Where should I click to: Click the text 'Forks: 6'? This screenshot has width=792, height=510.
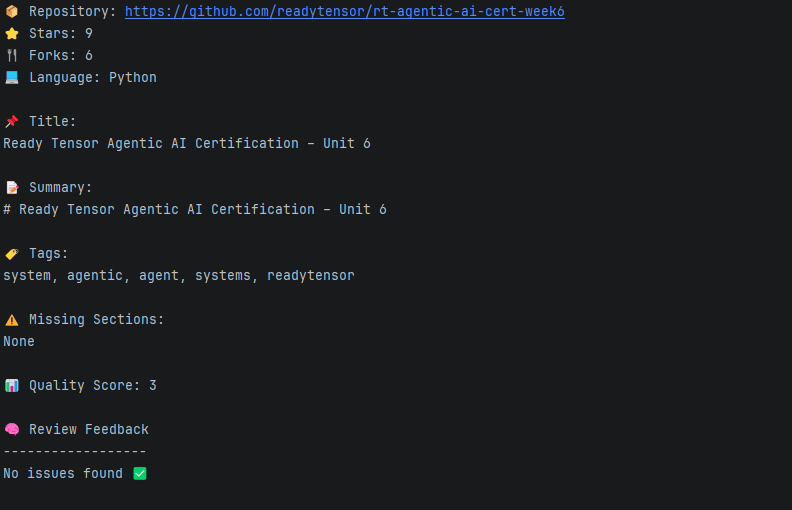[61, 55]
